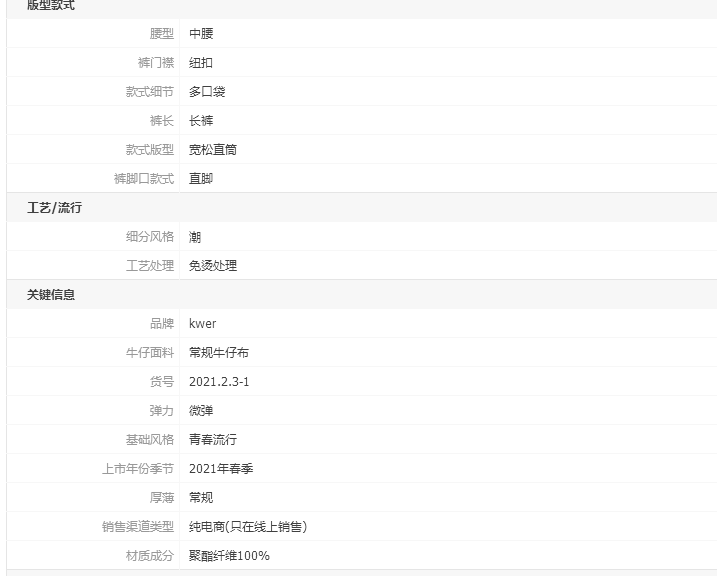
Task: Select the 中腰 waist type value
Action: tap(201, 34)
